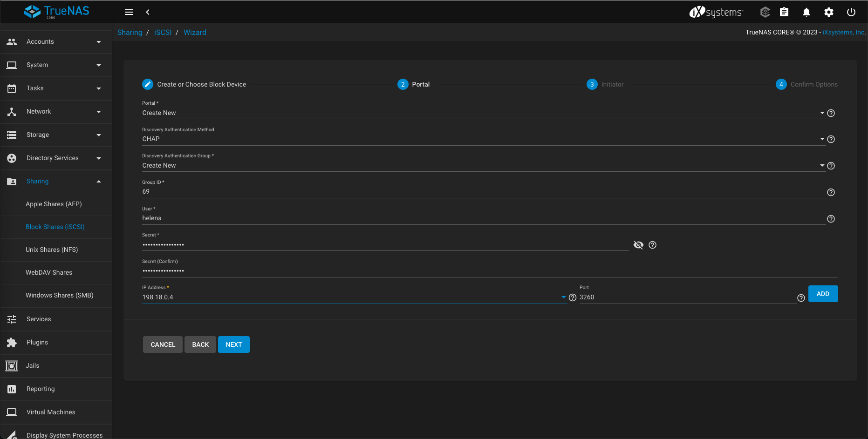Click the iSCSI breadcrumb link
The image size is (868, 439).
click(163, 33)
